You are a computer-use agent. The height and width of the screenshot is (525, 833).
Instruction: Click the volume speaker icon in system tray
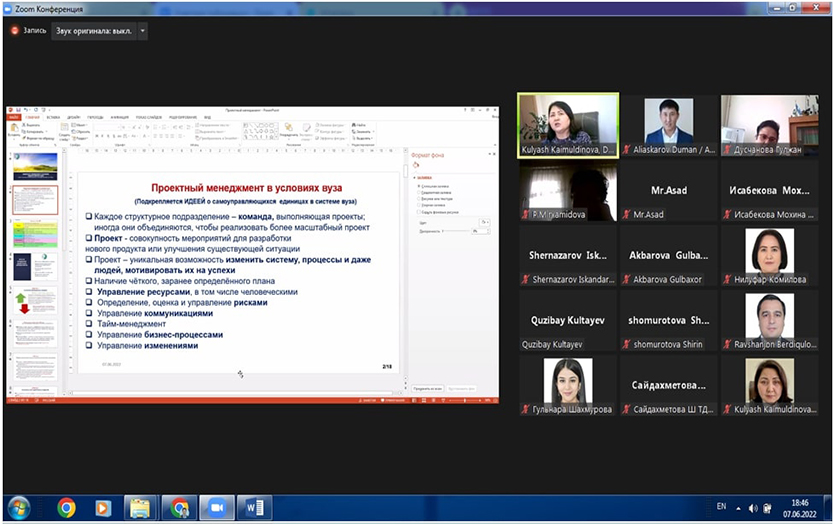point(753,508)
